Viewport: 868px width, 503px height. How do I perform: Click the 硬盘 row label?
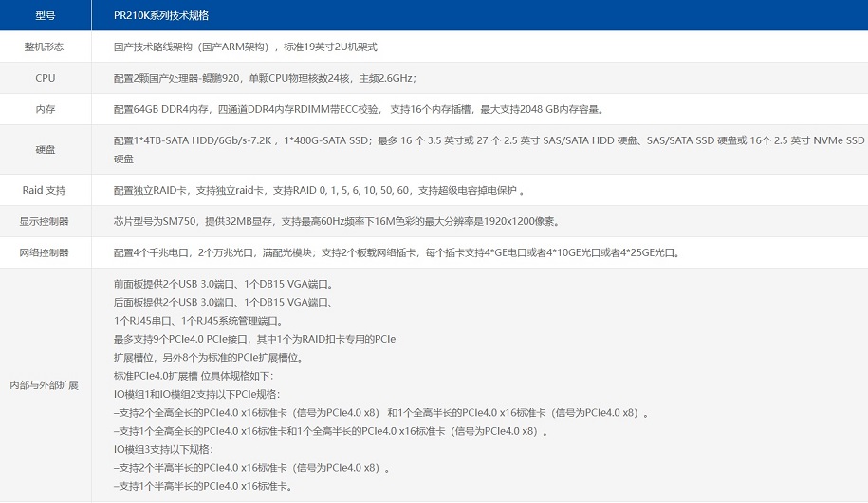[46, 150]
